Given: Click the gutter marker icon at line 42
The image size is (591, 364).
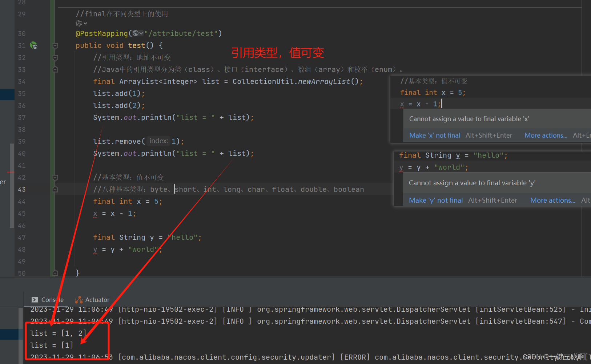Looking at the screenshot, I should tap(55, 178).
